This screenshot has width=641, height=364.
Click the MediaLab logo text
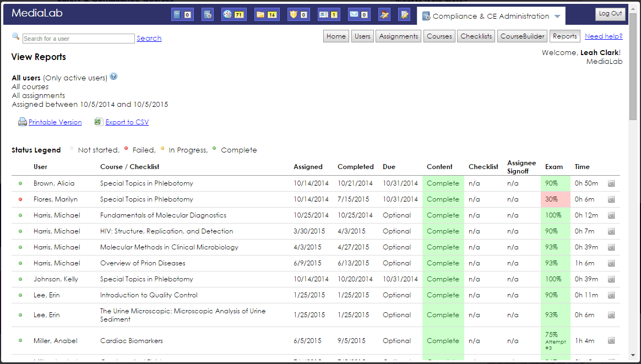tap(37, 13)
